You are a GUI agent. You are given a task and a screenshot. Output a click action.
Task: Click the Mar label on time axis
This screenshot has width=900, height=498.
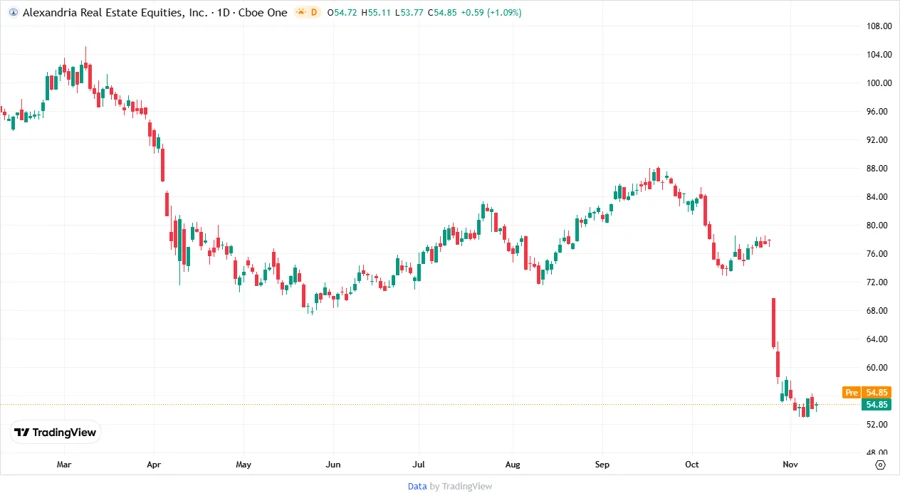pyautogui.click(x=64, y=464)
